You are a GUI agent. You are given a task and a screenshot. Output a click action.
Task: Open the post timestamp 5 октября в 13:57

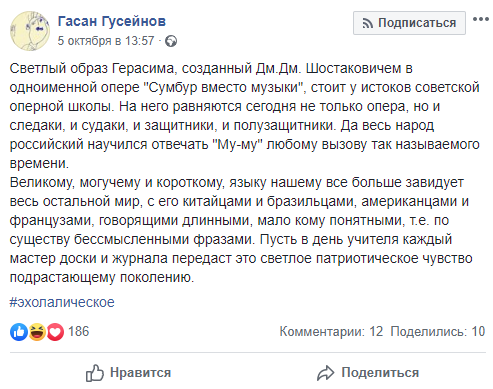(x=106, y=41)
